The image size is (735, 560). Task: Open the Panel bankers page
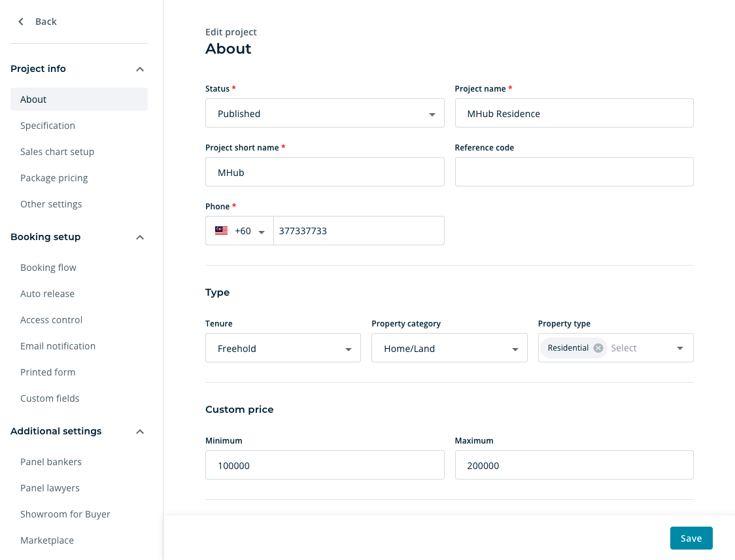(x=51, y=461)
